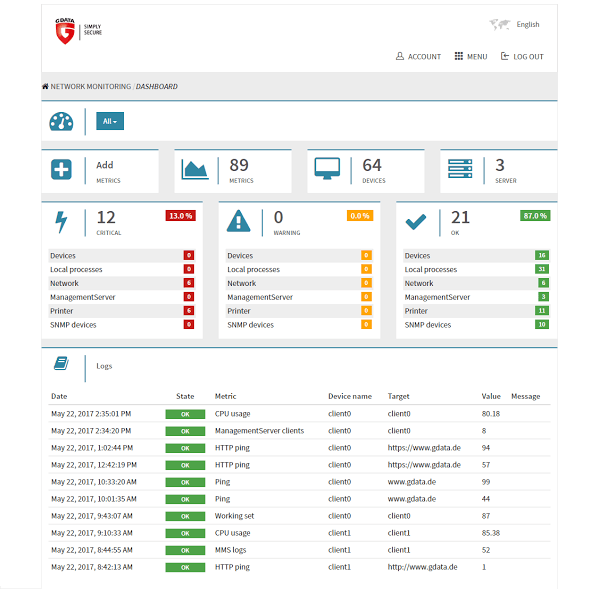
Task: Open the All filter dropdown
Action: 110,121
